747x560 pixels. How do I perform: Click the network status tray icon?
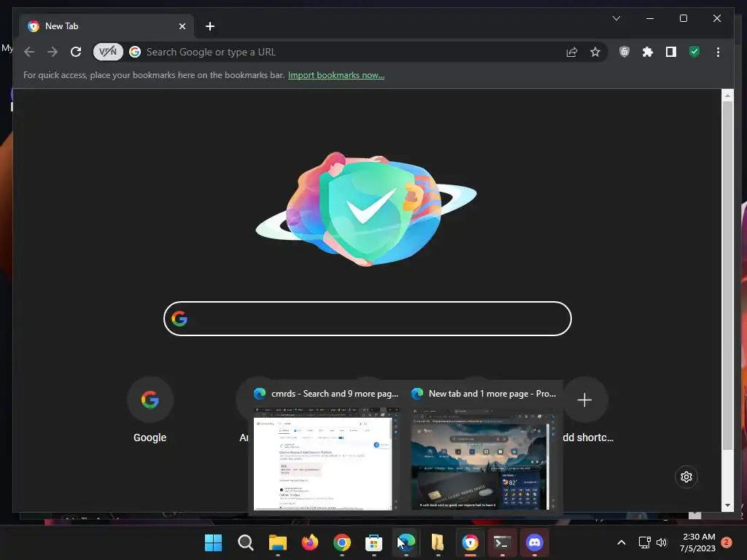(x=644, y=542)
